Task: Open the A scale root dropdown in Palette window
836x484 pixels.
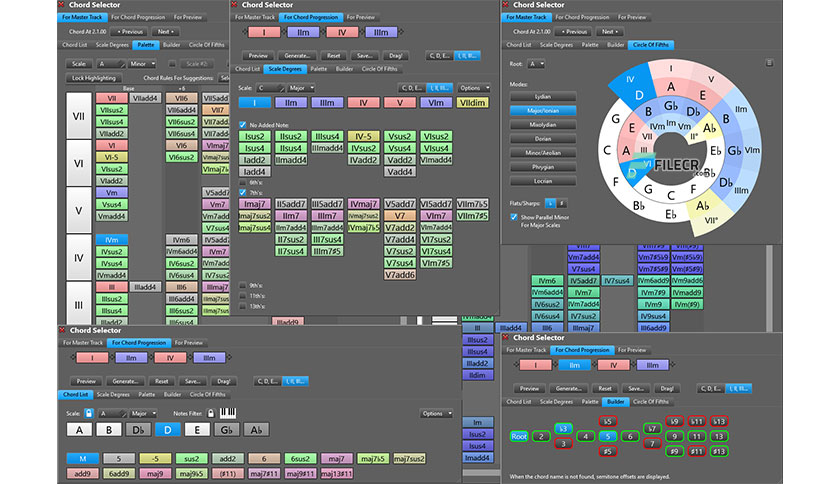Action: pos(111,64)
